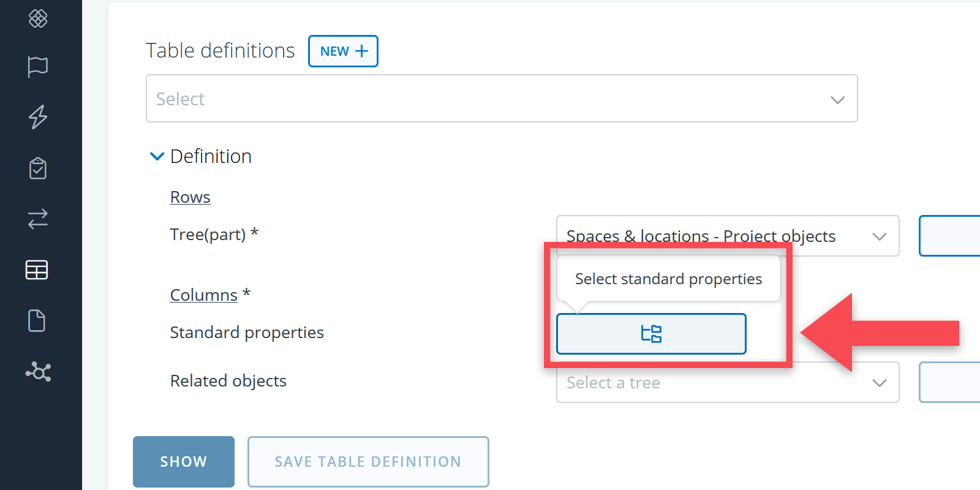
Task: Click the NEW table definition button
Action: (x=343, y=51)
